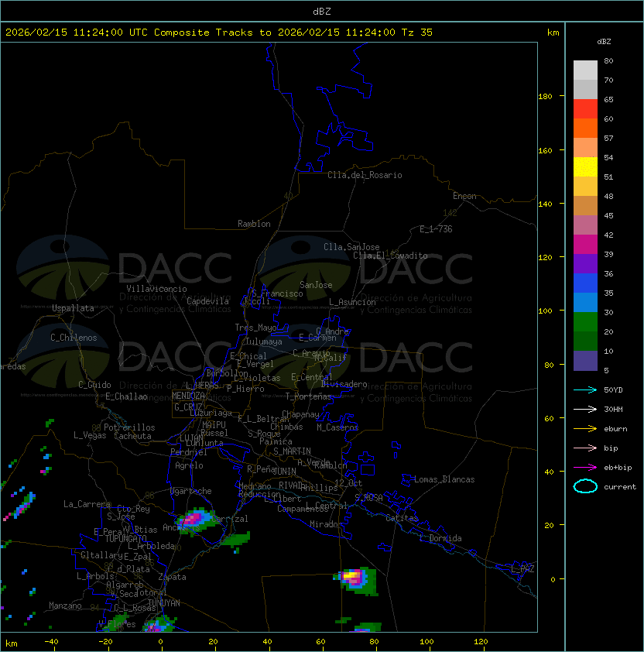
Task: Click the S_MARTIN map label
Action: click(292, 451)
